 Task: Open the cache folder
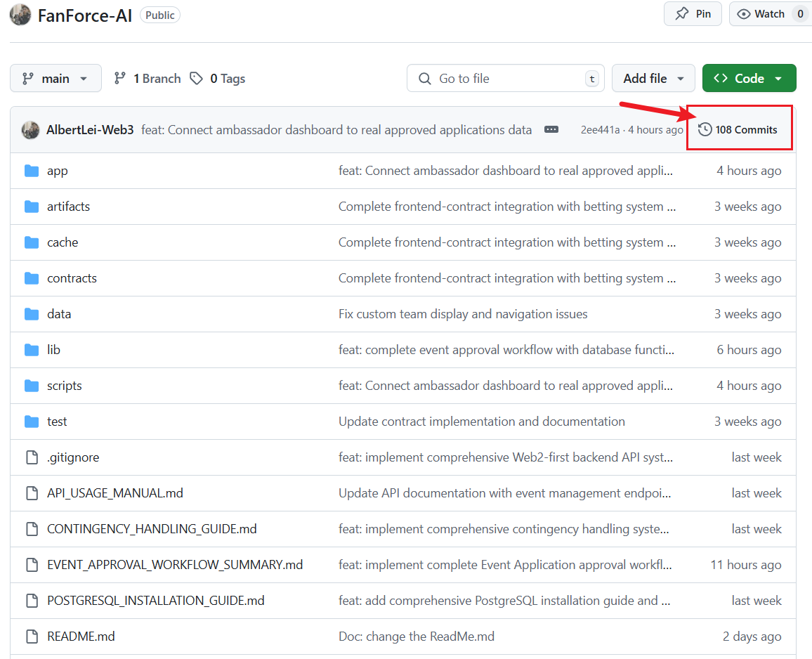[x=63, y=242]
